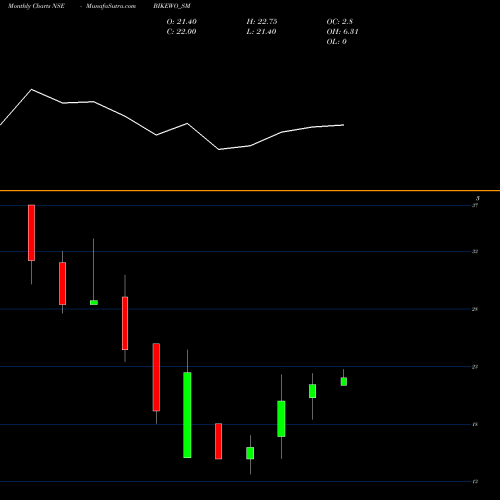Click the BIKEWO_SM ticker symbol

172,6
